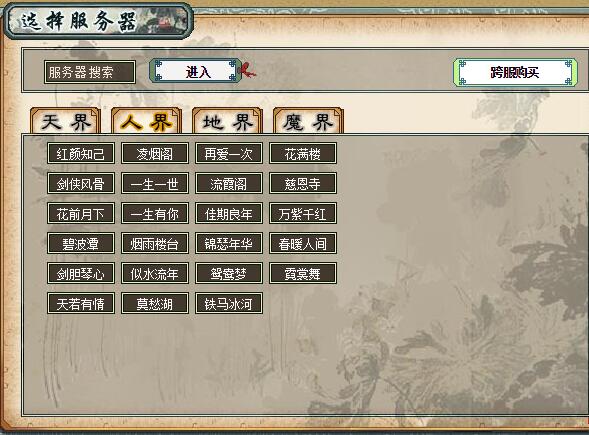This screenshot has width=589, height=435.
Task: Choose the 凌烟阁 server
Action: [155, 154]
